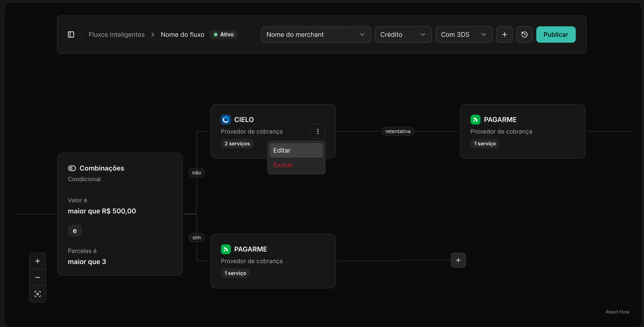644x327 pixels.
Task: Click the Combinações conditional icon
Action: (x=72, y=168)
